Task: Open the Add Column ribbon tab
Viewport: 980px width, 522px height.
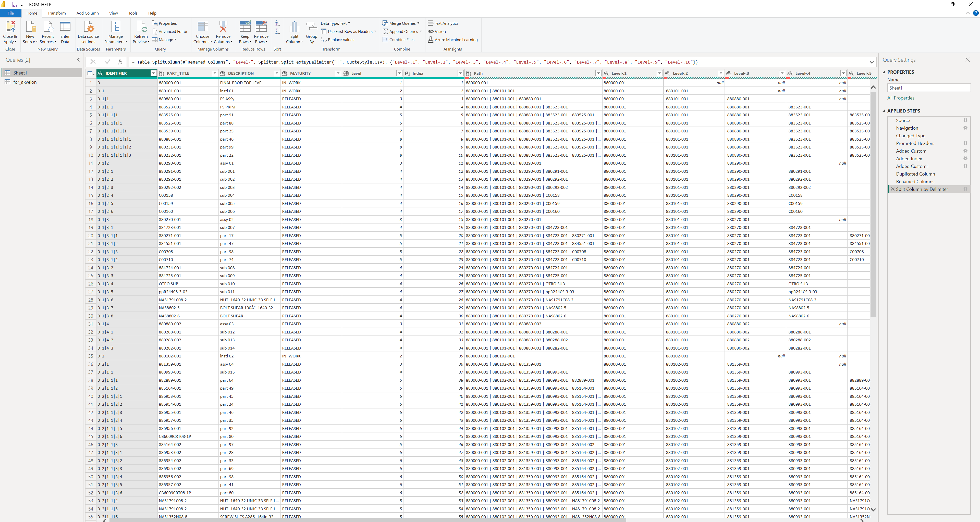Action: pyautogui.click(x=88, y=13)
